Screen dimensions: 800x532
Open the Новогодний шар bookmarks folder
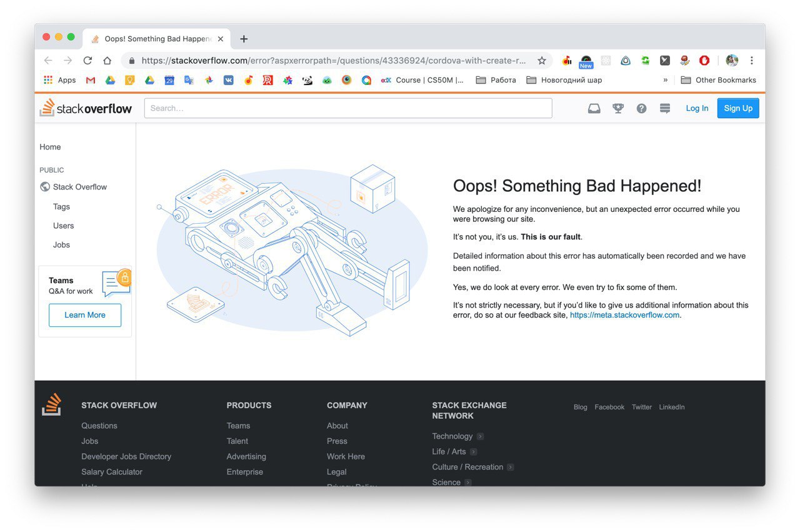[x=564, y=80]
